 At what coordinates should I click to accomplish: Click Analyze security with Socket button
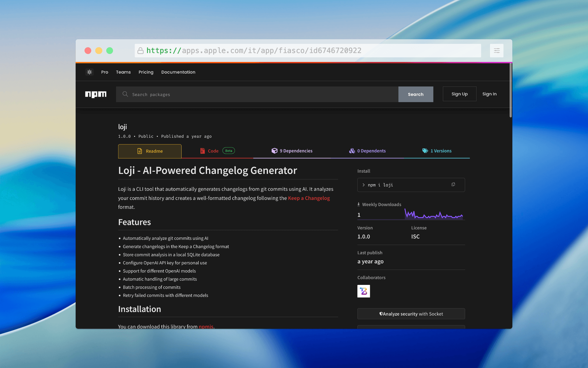(x=411, y=314)
